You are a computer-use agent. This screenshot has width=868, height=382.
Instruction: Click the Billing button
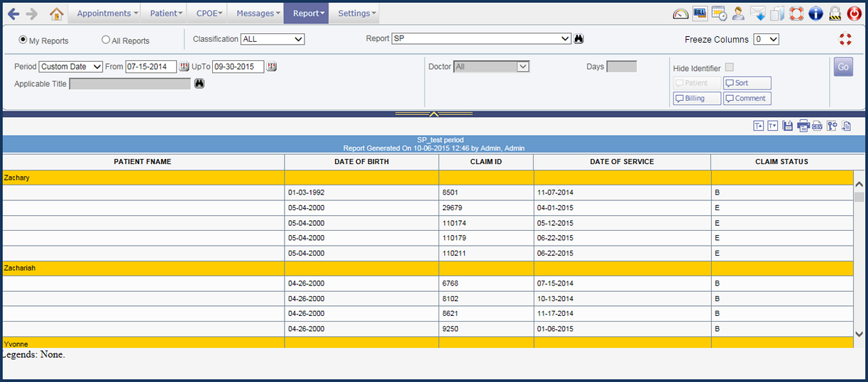697,99
